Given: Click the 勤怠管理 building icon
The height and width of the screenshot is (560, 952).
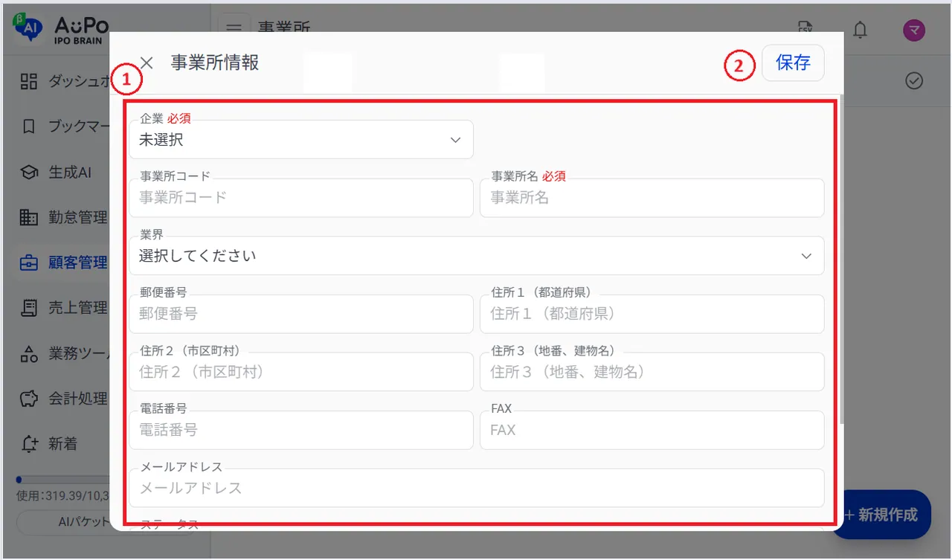Looking at the screenshot, I should click(28, 217).
